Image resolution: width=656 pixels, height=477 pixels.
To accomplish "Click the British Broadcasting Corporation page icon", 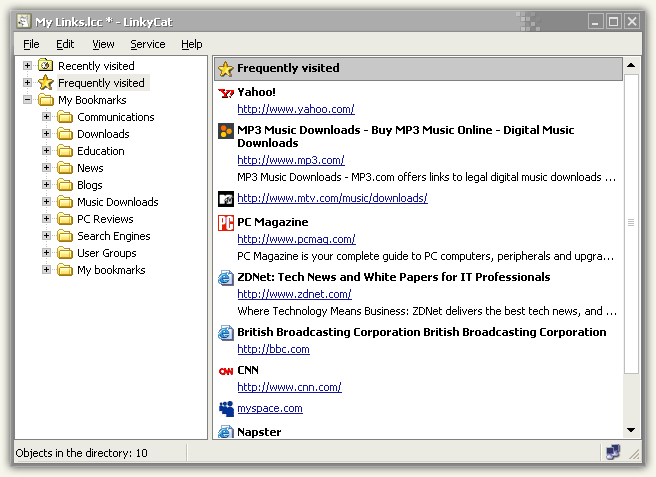I will pyautogui.click(x=226, y=332).
